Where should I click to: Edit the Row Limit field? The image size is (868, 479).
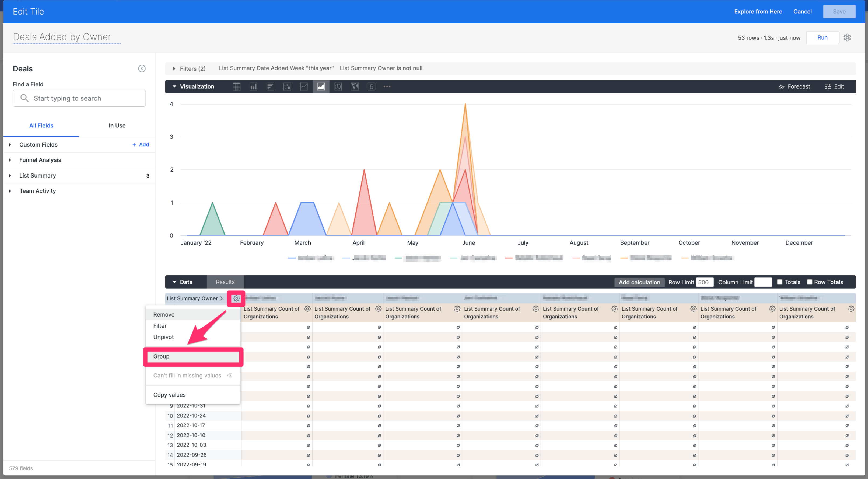click(705, 283)
